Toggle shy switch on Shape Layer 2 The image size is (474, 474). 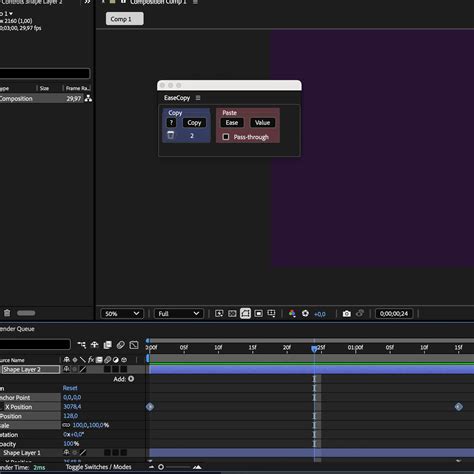pos(67,369)
